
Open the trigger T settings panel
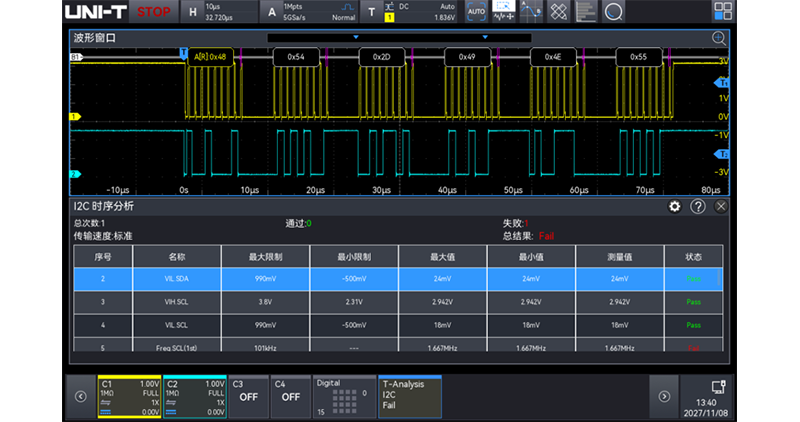[409, 12]
